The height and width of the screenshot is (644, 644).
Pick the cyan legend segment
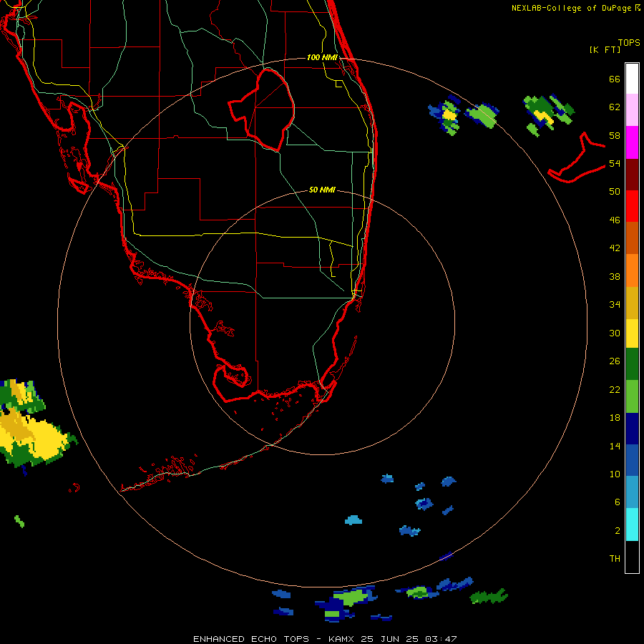[x=632, y=525]
